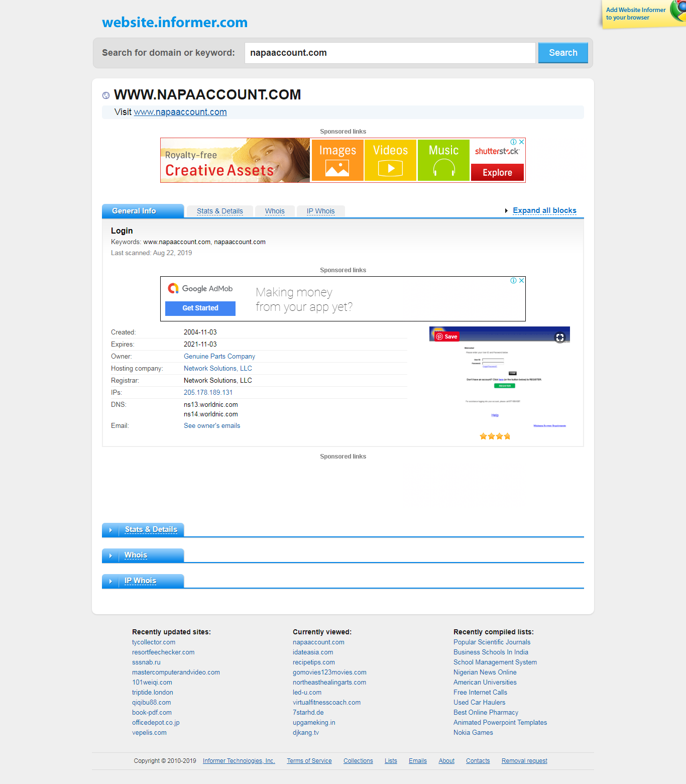The image size is (686, 784).
Task: Open triptide.london link
Action: coord(153,693)
